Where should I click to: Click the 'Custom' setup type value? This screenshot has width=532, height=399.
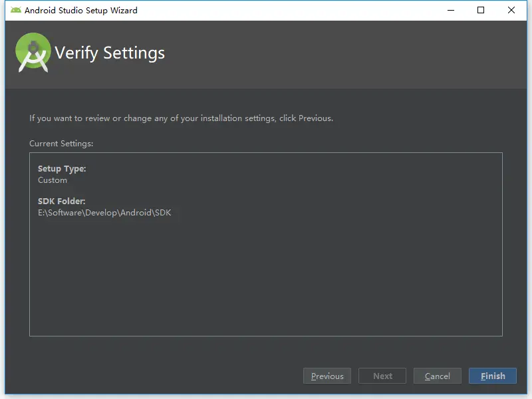point(53,180)
